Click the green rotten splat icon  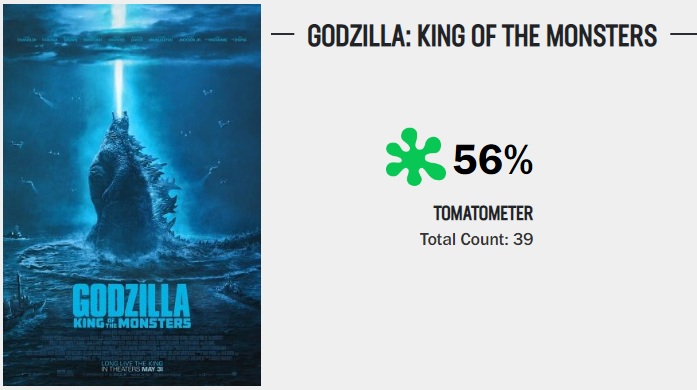416,157
